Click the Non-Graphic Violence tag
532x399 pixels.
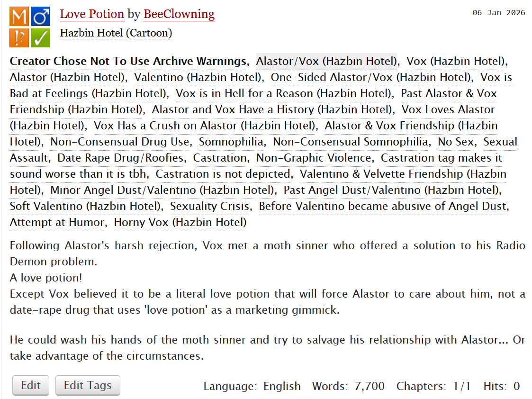(x=314, y=158)
